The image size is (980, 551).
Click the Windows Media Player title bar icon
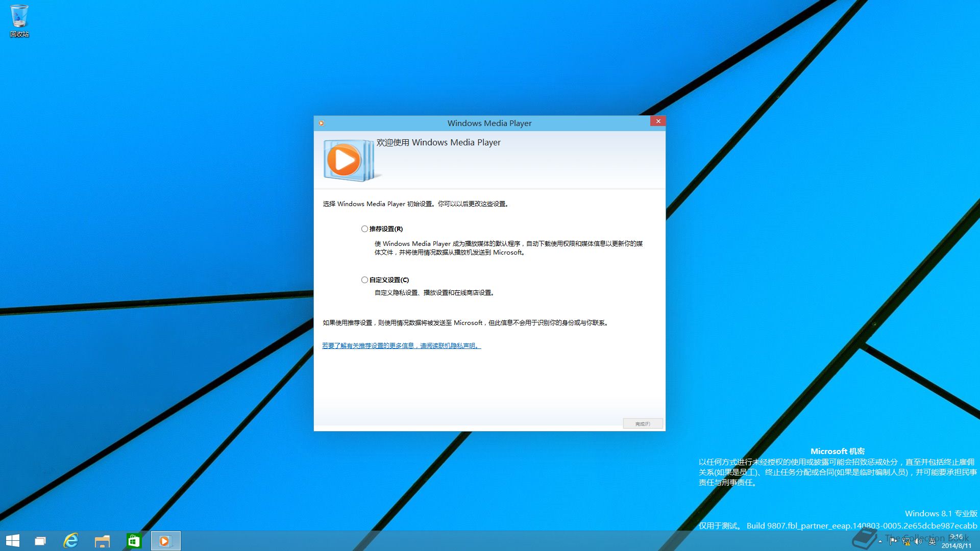point(322,123)
